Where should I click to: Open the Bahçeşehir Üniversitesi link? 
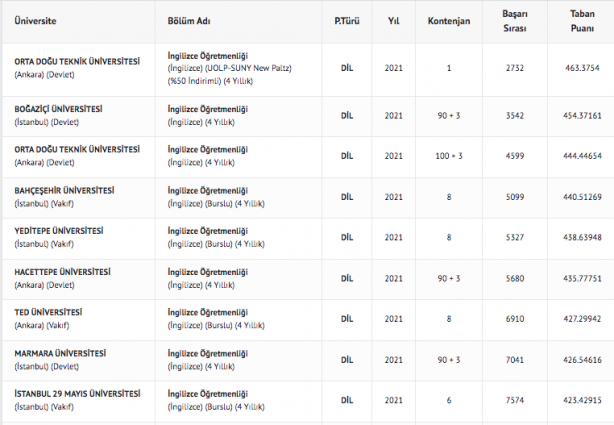pos(64,190)
